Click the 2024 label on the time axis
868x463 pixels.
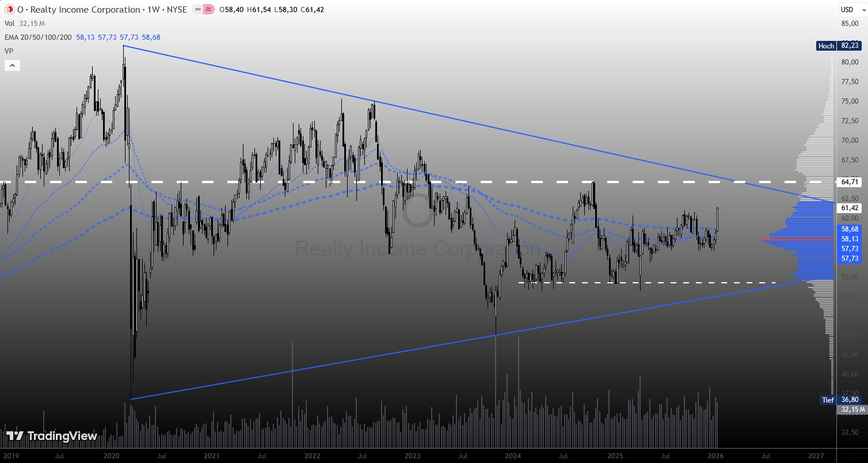point(513,456)
